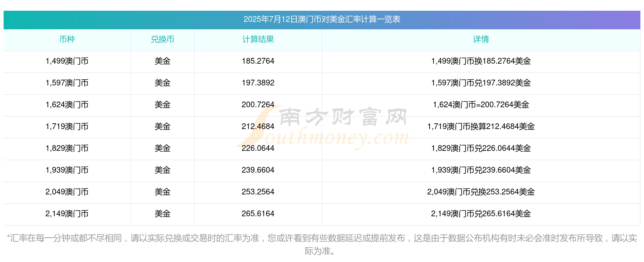Screen dimensions: 644x262
Task: Click the result value 197.3892
Action: click(258, 83)
